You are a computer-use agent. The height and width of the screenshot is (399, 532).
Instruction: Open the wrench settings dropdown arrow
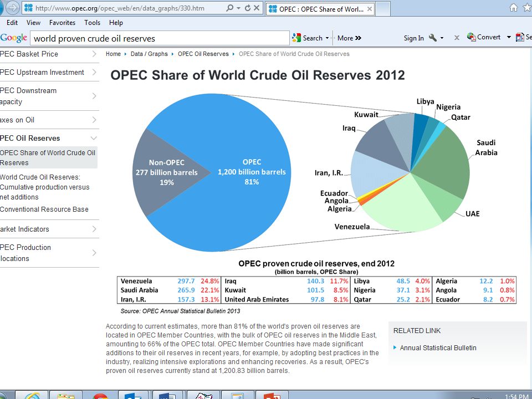point(442,38)
